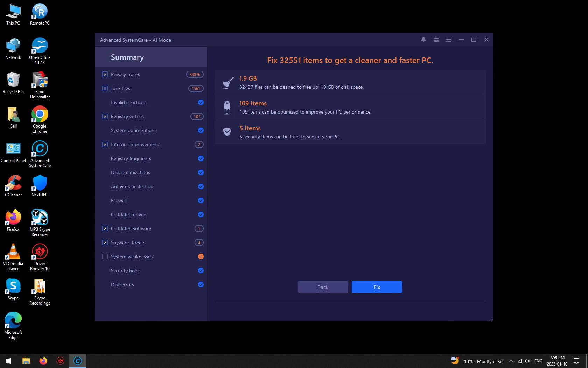588x368 pixels.
Task: Open CCleaner desktop shortcut
Action: point(13,186)
